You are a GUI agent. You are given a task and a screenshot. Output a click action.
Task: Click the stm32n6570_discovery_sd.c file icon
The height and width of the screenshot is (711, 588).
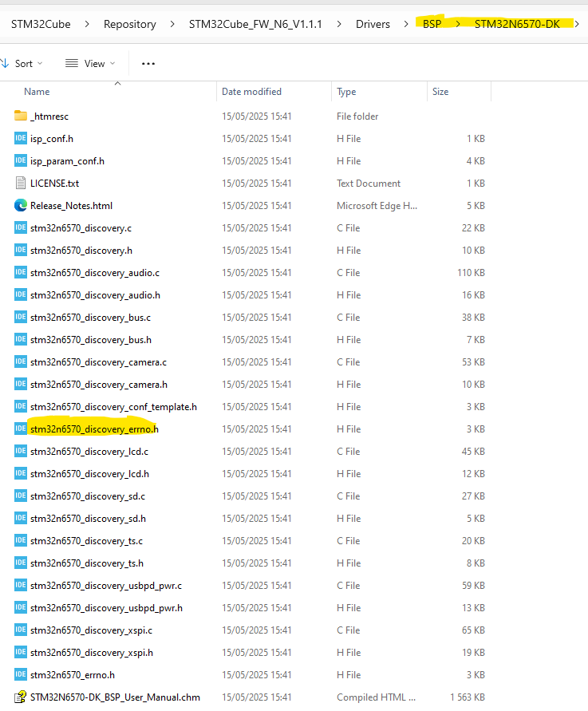point(21,496)
